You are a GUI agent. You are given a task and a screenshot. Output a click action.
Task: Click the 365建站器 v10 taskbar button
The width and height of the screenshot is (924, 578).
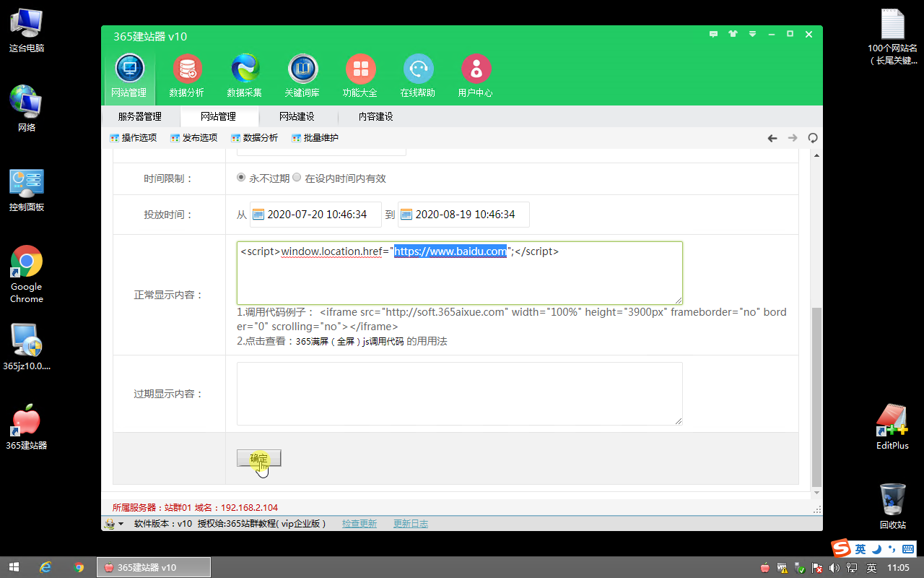tap(154, 567)
